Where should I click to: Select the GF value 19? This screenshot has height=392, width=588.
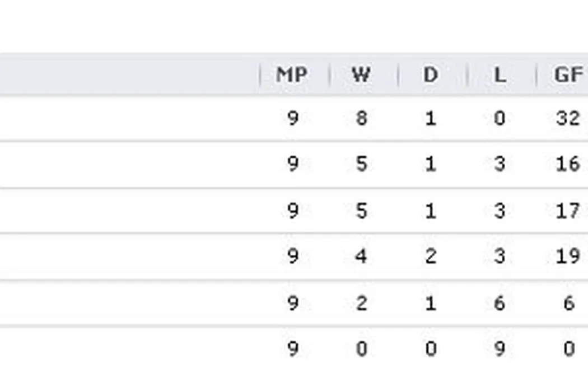point(568,256)
